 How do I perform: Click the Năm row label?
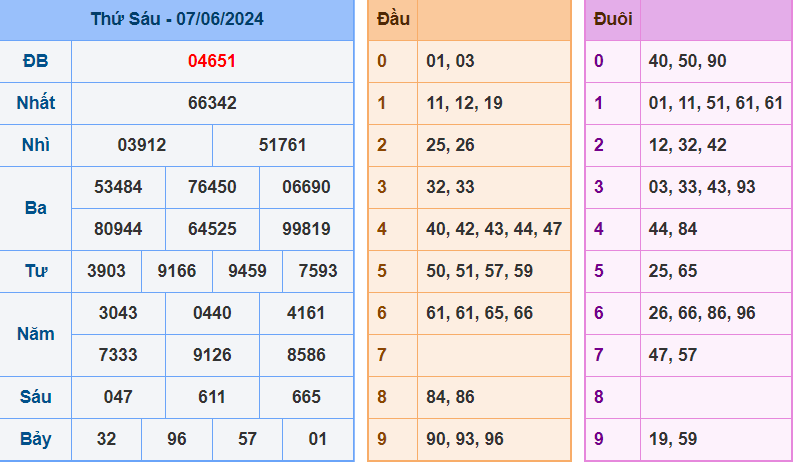point(35,334)
